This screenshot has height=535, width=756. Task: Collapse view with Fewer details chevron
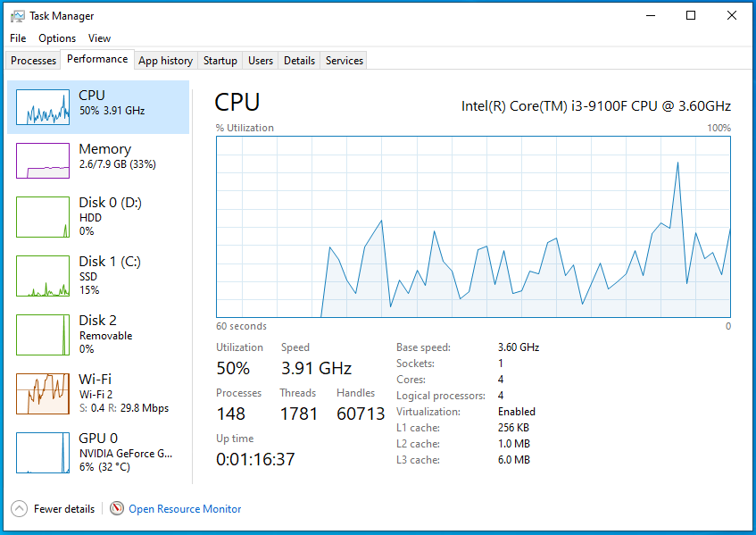(x=19, y=509)
